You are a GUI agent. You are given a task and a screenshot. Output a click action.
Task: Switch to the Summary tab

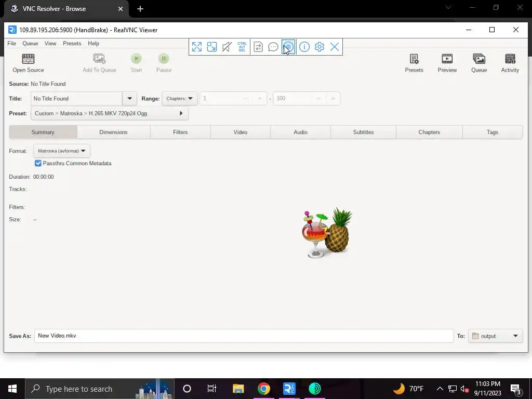(x=43, y=132)
